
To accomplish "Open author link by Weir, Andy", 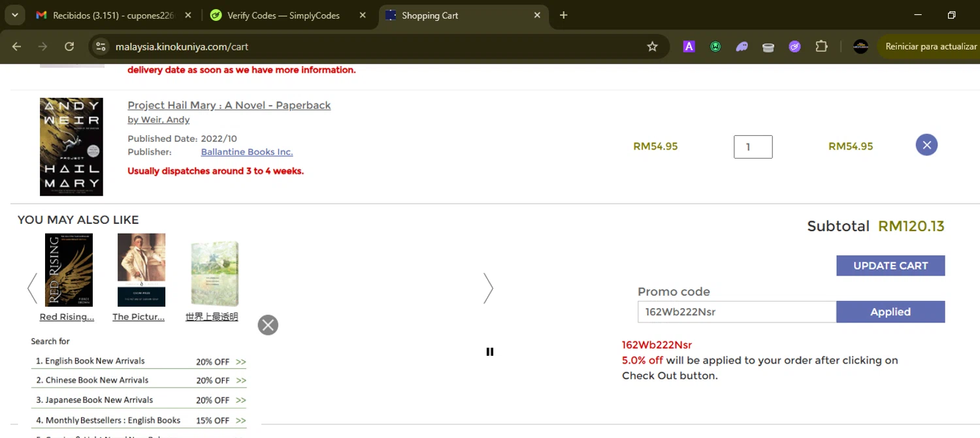I will pyautogui.click(x=159, y=119).
